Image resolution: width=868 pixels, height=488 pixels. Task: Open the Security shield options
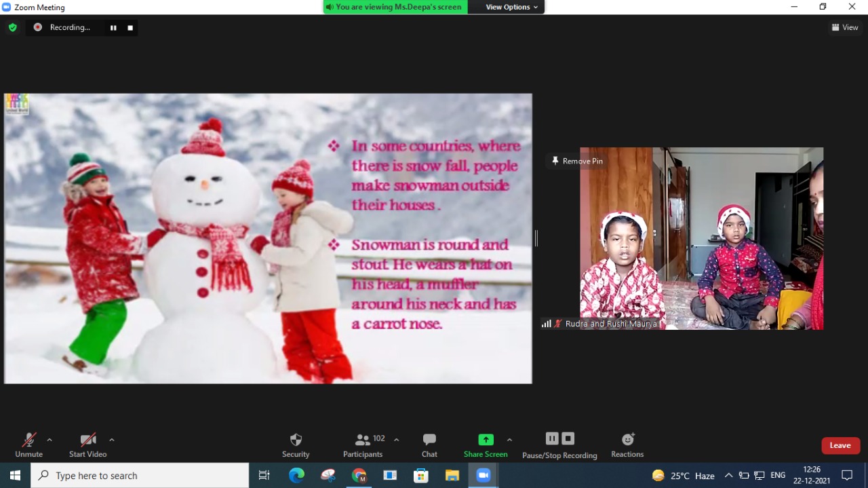tap(296, 445)
